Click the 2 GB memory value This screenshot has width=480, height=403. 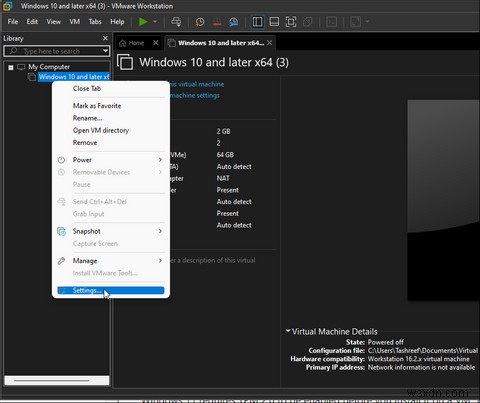[x=223, y=131]
